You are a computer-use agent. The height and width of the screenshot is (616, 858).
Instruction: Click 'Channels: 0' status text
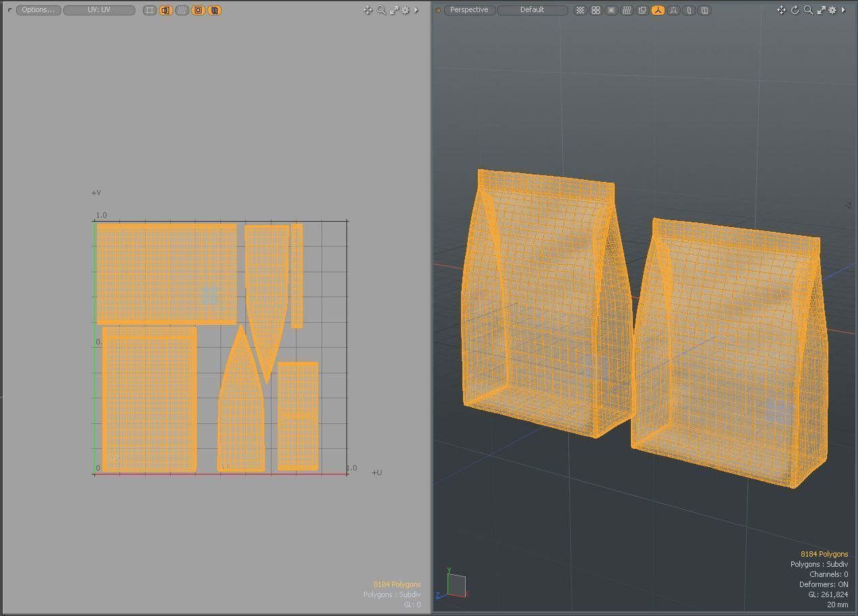click(828, 574)
